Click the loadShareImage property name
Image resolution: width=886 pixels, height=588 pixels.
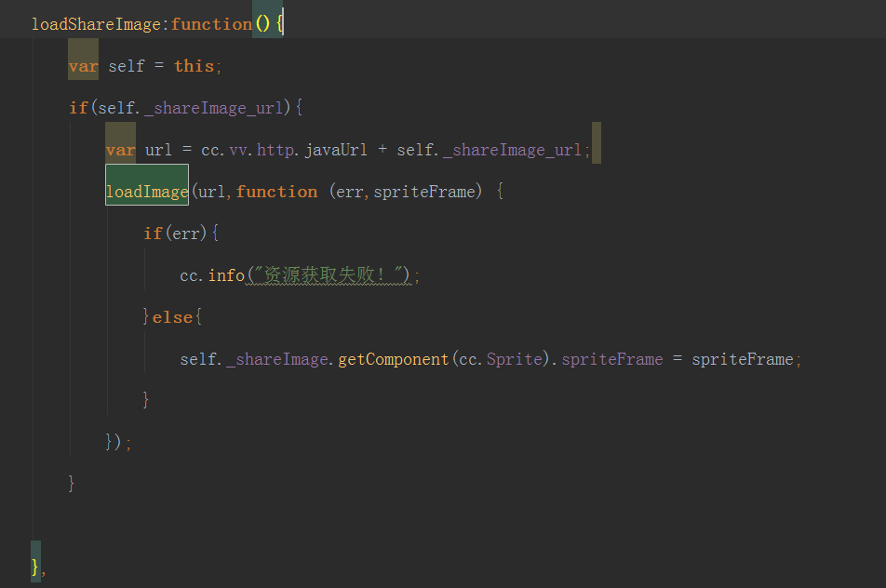tap(96, 24)
